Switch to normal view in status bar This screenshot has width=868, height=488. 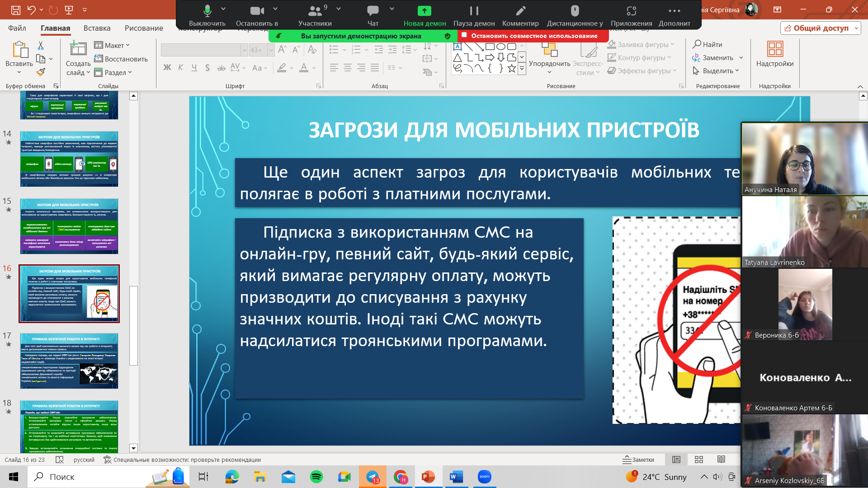pos(676,460)
